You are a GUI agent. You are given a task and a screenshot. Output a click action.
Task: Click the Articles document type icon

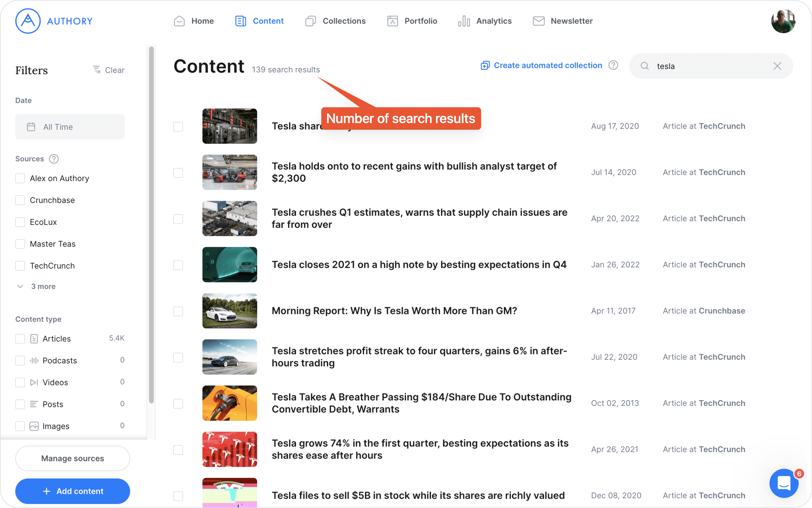click(34, 339)
